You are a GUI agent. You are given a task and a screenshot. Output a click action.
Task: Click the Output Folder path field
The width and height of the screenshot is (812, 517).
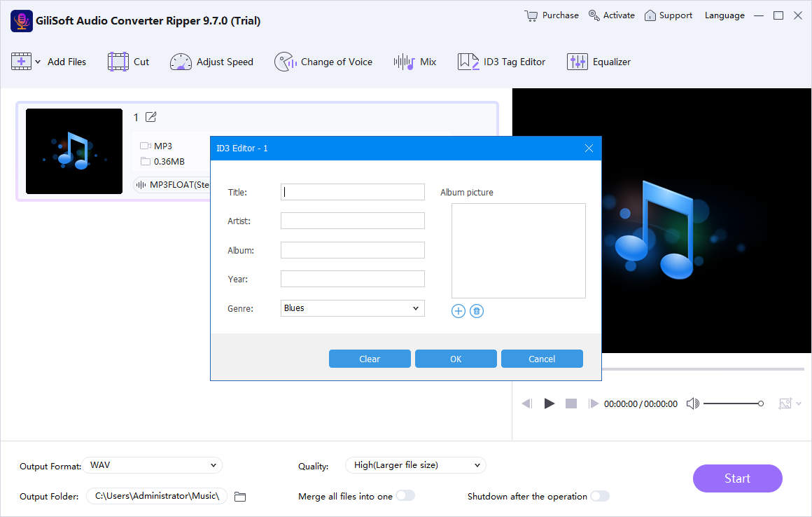(156, 496)
